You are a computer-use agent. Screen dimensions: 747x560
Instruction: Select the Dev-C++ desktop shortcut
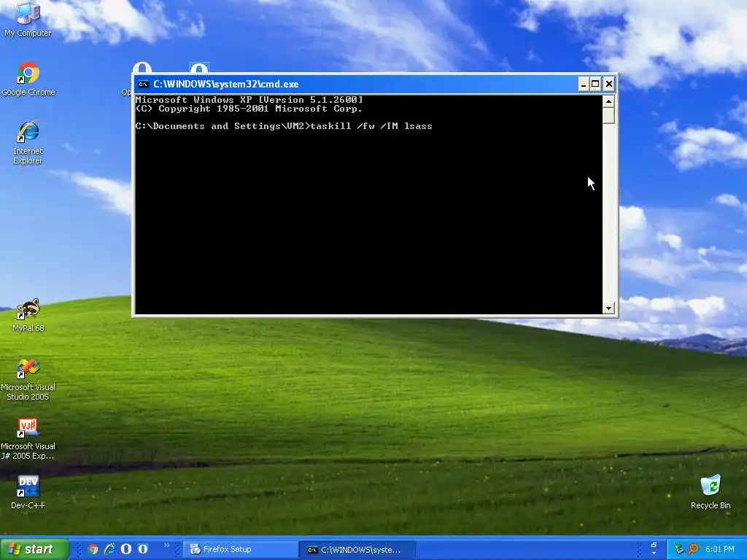click(28, 492)
